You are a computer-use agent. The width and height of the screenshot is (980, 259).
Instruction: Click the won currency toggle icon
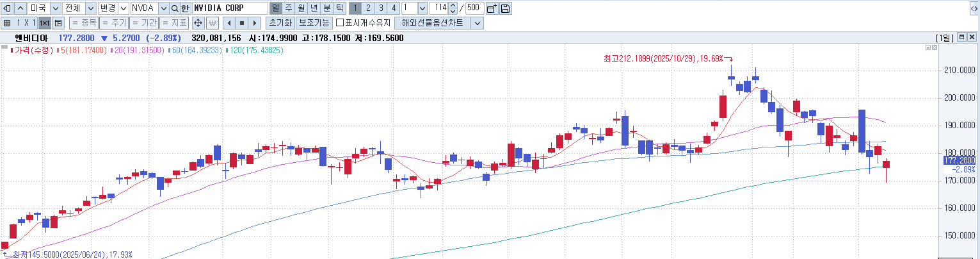click(x=212, y=23)
